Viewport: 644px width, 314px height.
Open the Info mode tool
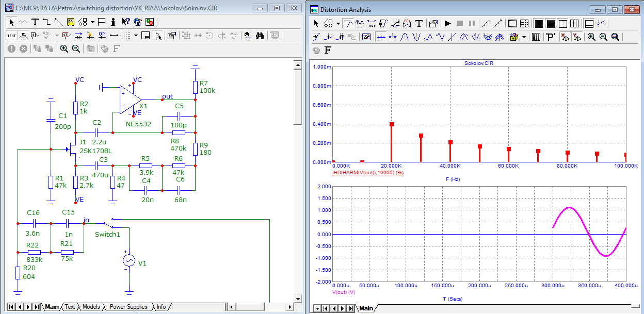[114, 22]
